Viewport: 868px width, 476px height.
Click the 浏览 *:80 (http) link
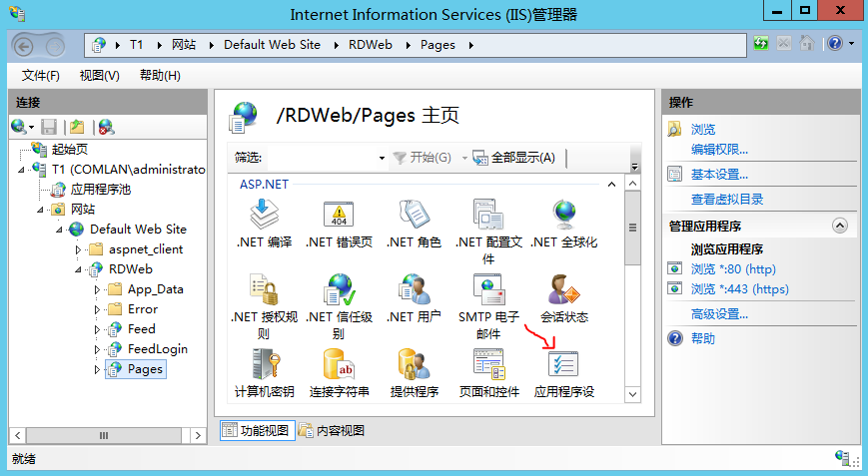pyautogui.click(x=733, y=269)
